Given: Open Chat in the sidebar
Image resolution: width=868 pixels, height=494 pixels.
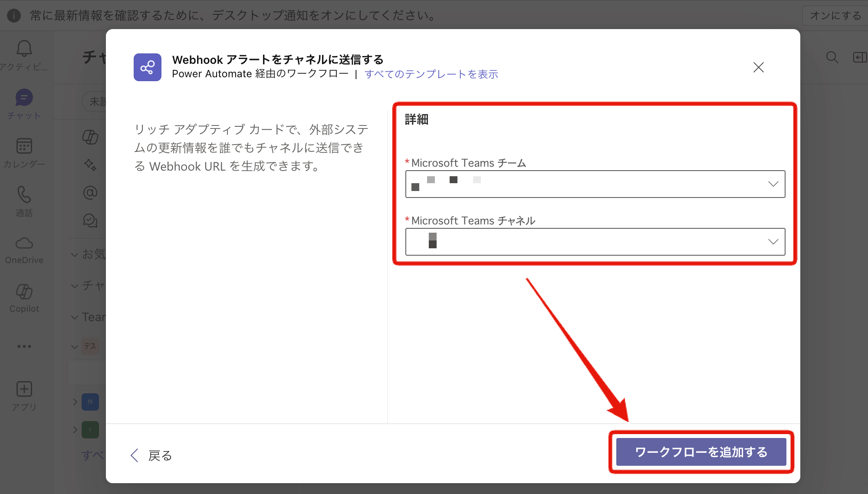Looking at the screenshot, I should coord(24,98).
